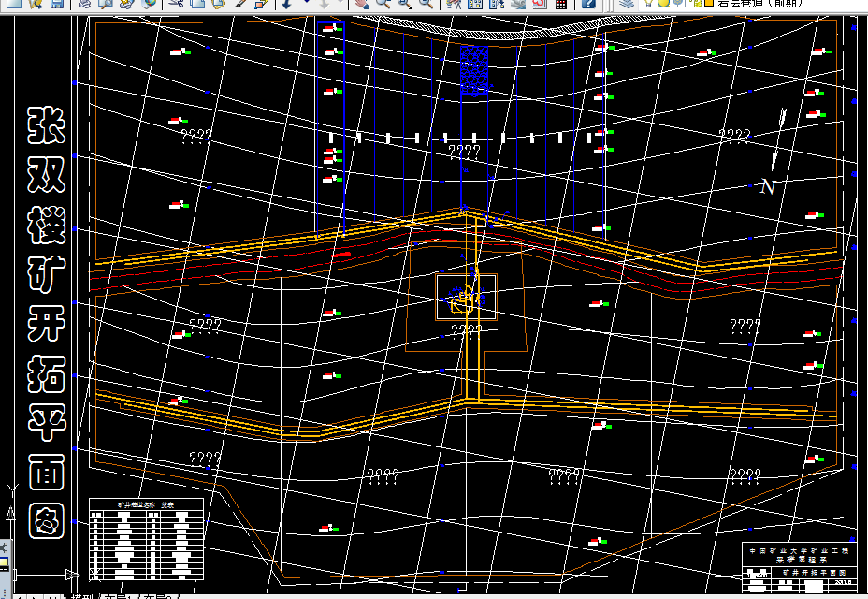Screen dimensions: 868x599
Task: Activate the Pan hand tool
Action: 362,4
